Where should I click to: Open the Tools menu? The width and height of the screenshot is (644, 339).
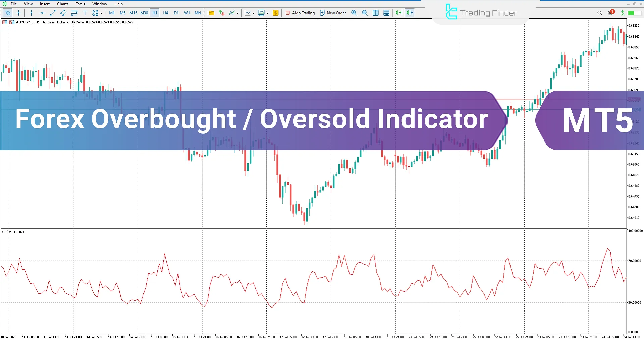click(x=80, y=4)
